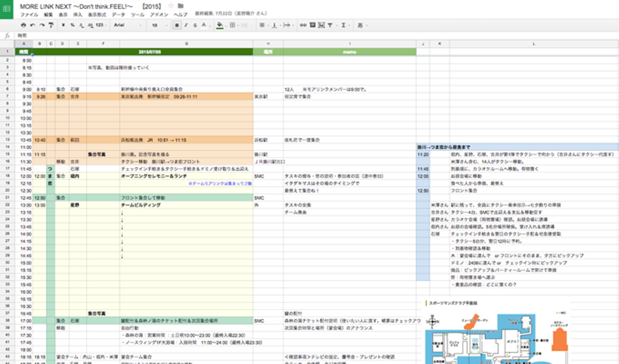Open the fill color picker

click(x=220, y=25)
